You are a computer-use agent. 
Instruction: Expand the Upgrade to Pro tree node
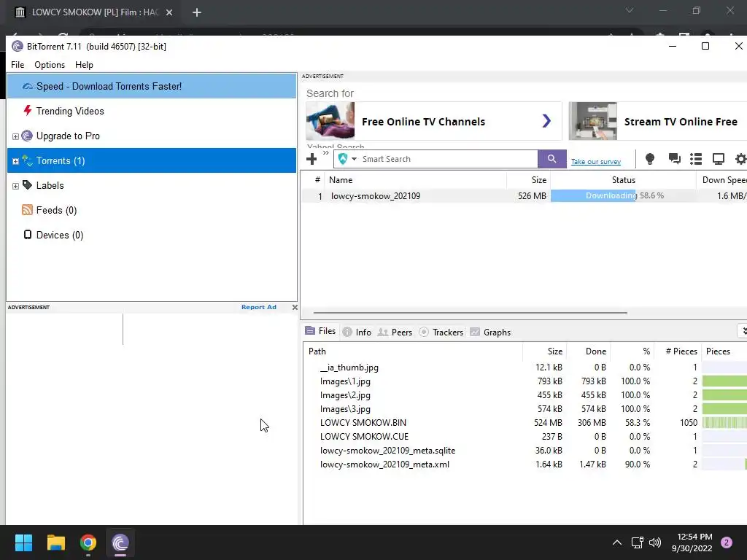15,136
